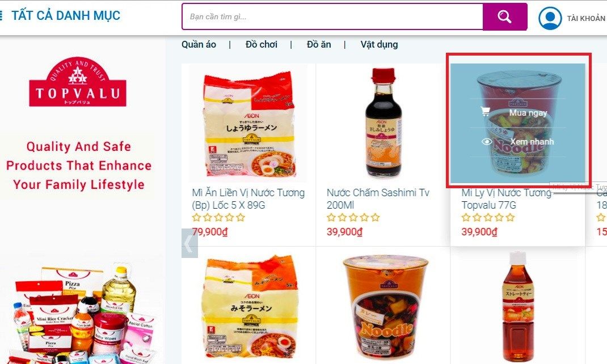Expand the TẤT CẢ DANH MỤC category list
This screenshot has width=607, height=364.
[66, 15]
